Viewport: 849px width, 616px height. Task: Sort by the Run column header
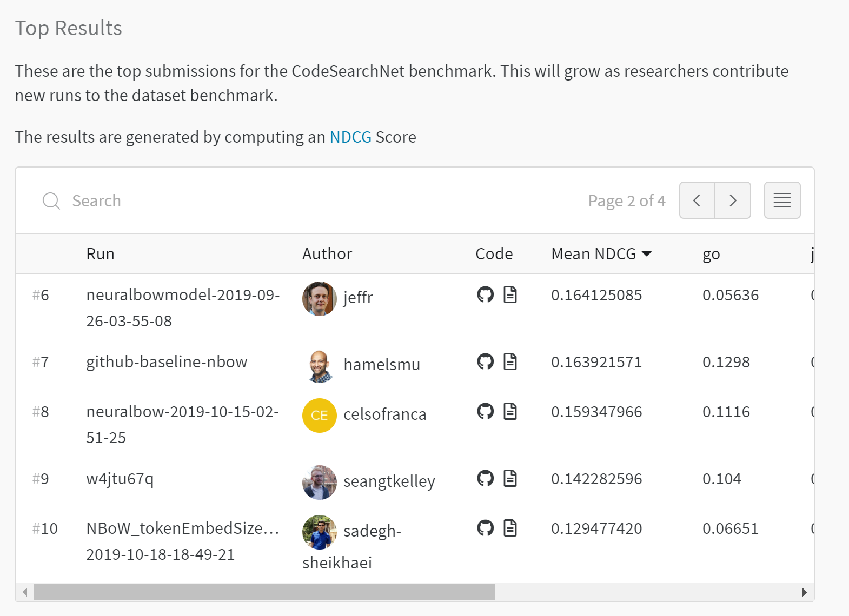click(100, 253)
